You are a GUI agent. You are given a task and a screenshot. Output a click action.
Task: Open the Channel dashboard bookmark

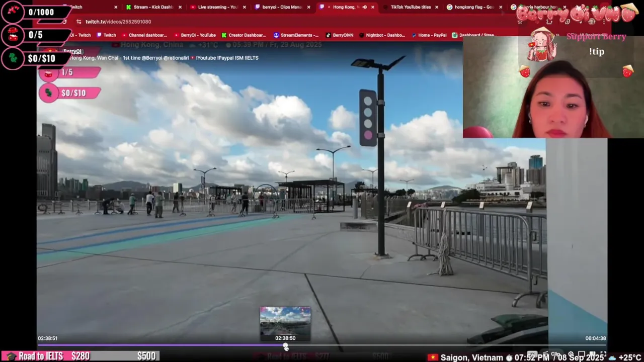[x=144, y=35]
